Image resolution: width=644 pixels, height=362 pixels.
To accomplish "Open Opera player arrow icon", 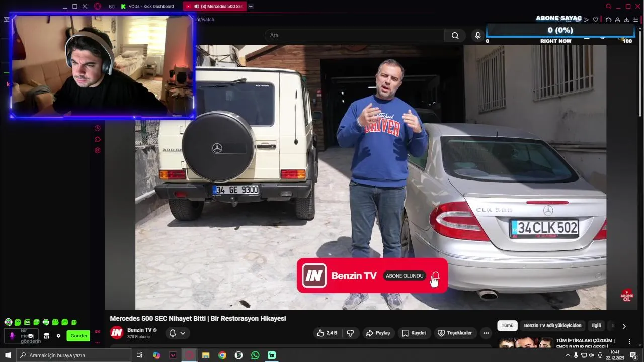I will tap(586, 20).
